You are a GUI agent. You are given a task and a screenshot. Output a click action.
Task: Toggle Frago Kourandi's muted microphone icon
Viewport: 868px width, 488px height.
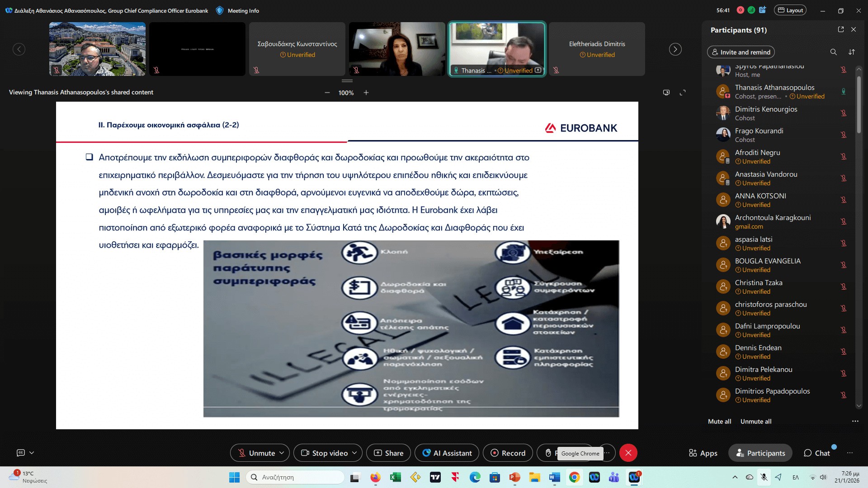(843, 135)
